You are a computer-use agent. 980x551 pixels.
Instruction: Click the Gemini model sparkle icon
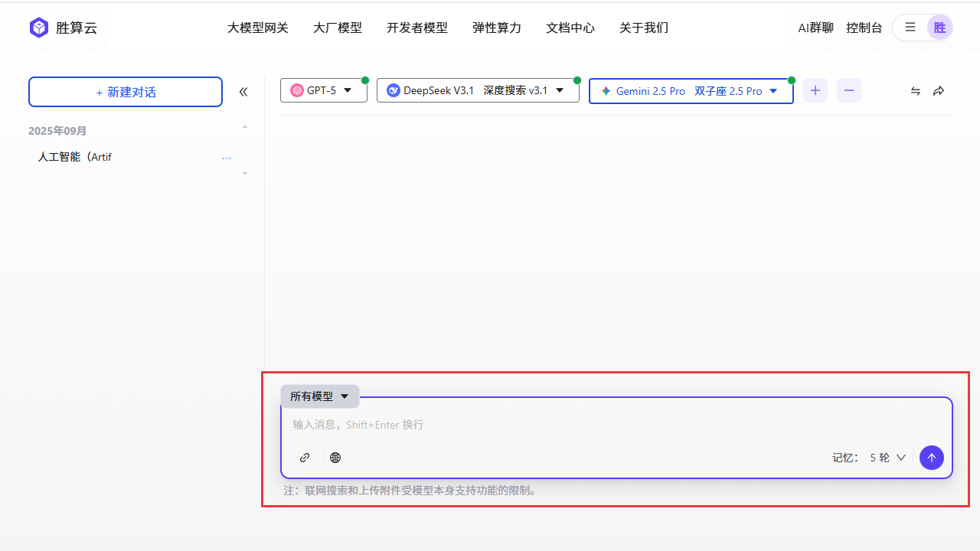606,91
